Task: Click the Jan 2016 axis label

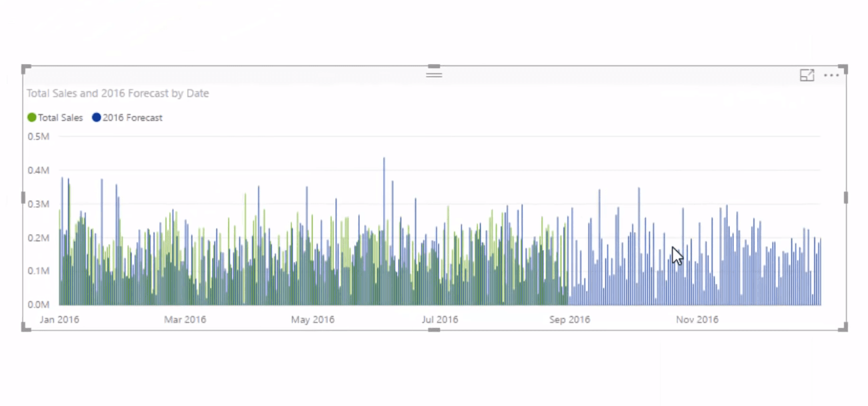Action: point(59,319)
